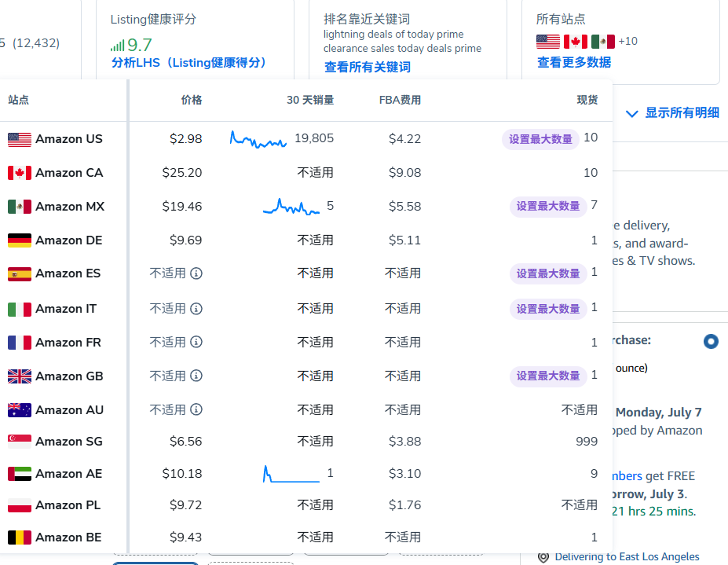Click the 站点 column header

click(x=19, y=100)
